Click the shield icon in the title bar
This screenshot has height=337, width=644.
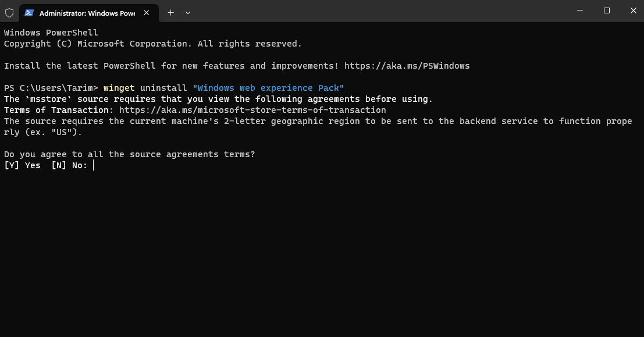[9, 12]
